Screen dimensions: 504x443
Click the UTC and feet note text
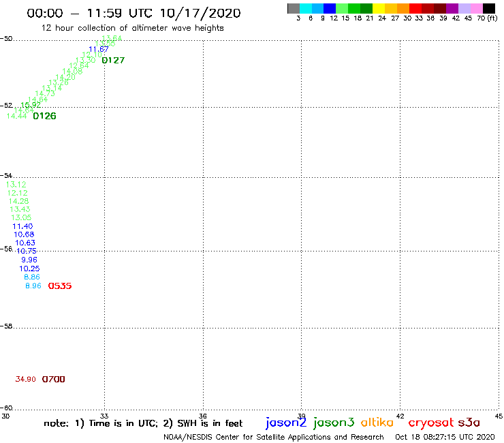tap(143, 423)
